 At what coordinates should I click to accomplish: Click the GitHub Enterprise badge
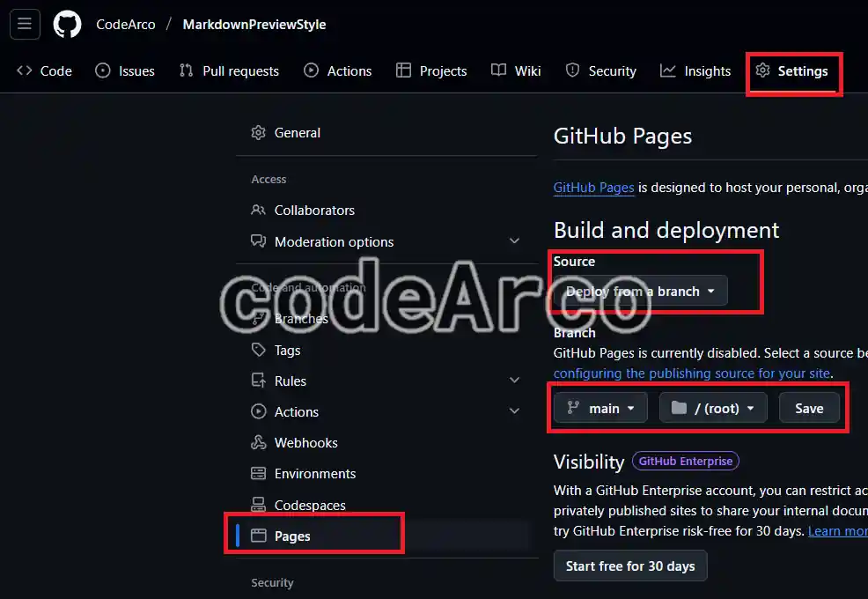click(685, 461)
